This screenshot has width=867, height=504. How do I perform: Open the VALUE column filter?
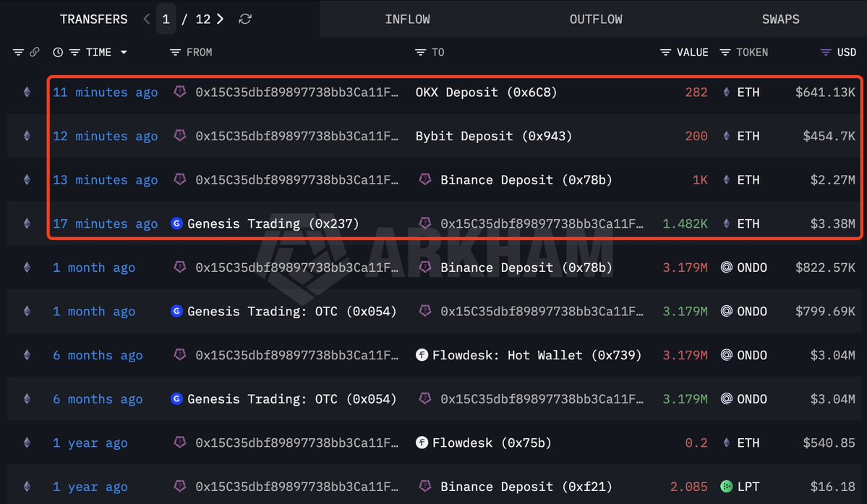pyautogui.click(x=666, y=52)
